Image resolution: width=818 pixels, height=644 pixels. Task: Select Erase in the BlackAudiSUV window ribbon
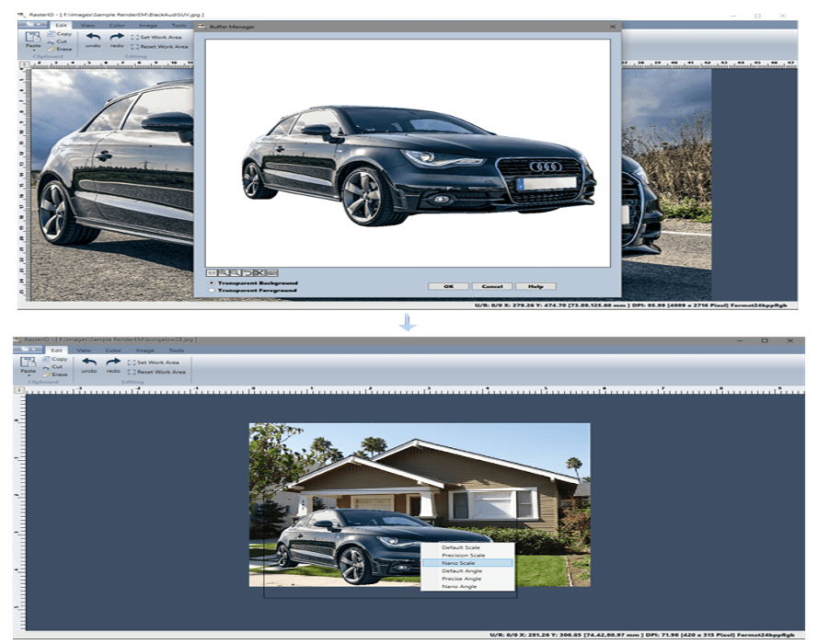click(60, 49)
